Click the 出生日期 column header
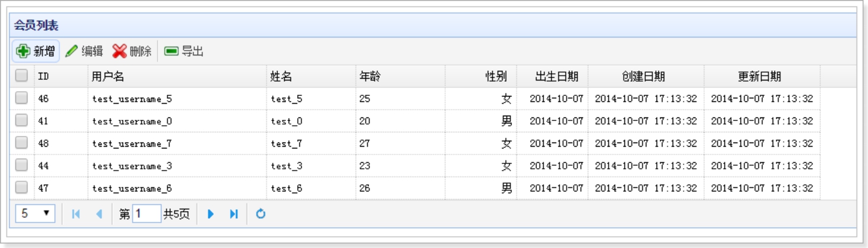Viewport: 868px width, 248px height. click(557, 76)
